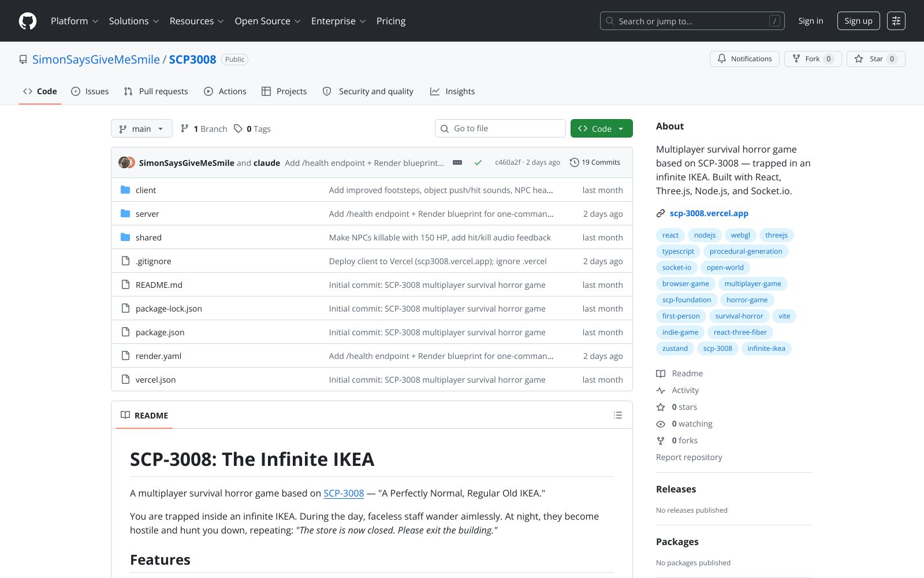The image size is (924, 578).
Task: Click the render.yaml file icon
Action: [x=125, y=355]
